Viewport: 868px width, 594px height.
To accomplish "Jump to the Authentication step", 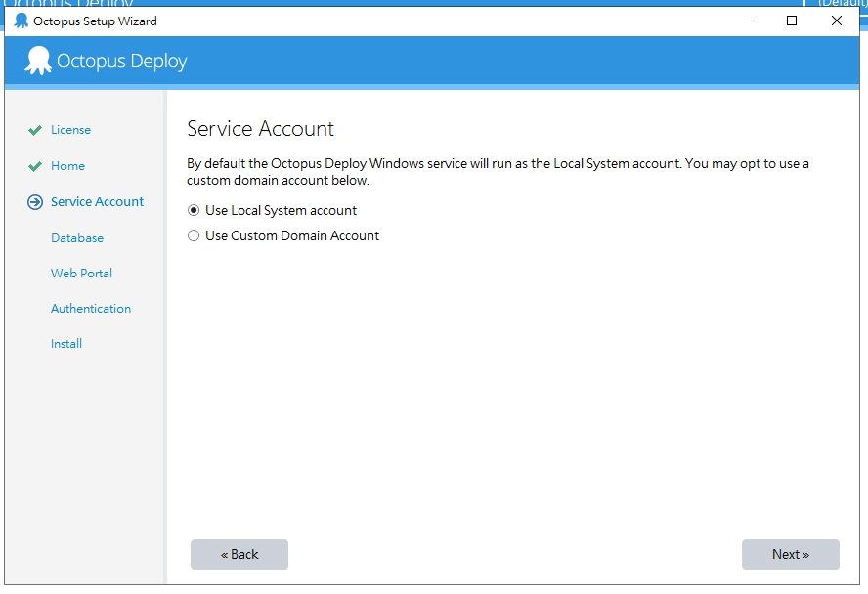I will [x=91, y=309].
